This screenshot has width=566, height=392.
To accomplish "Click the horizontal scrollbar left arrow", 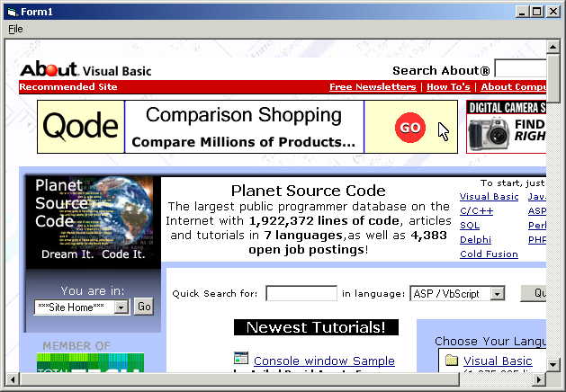I will pos(13,379).
